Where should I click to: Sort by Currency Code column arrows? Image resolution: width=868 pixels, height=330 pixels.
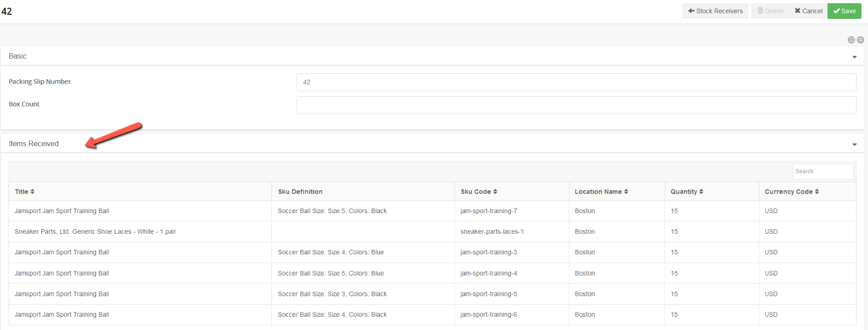[817, 191]
